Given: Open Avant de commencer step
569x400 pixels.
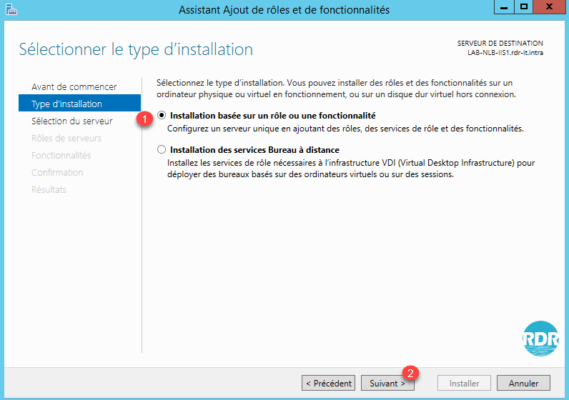Looking at the screenshot, I should coord(74,87).
